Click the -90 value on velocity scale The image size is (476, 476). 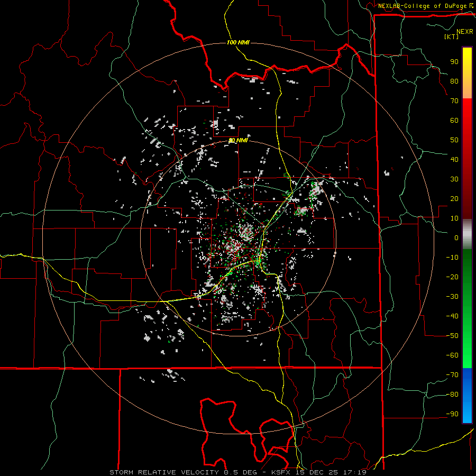pos(452,414)
